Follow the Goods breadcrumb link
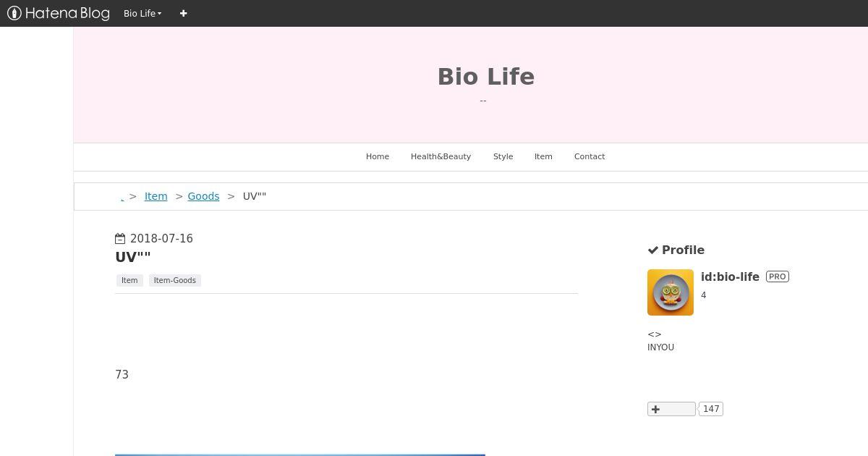 [203, 196]
